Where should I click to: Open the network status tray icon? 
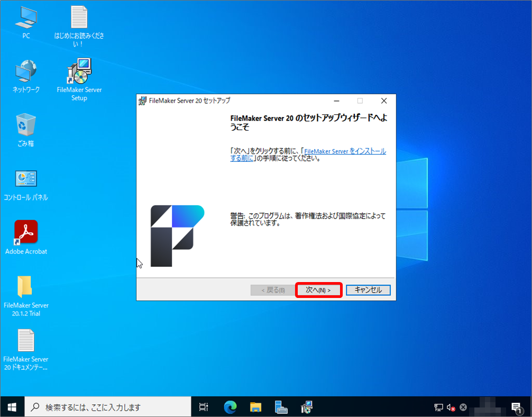pyautogui.click(x=438, y=407)
